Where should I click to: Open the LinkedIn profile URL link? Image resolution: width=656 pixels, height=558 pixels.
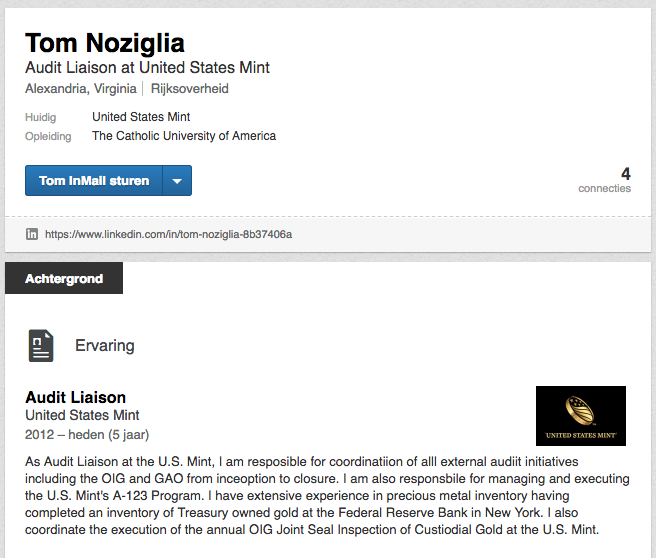click(x=168, y=234)
